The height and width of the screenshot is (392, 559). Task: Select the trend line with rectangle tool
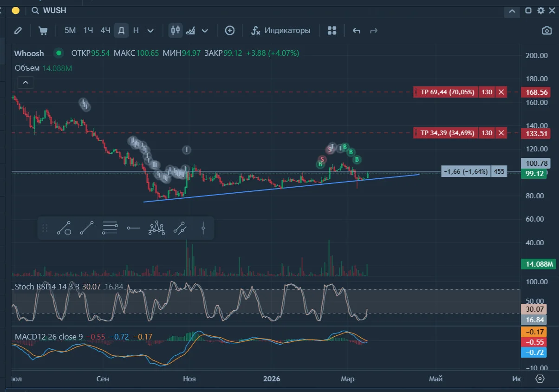(x=64, y=228)
